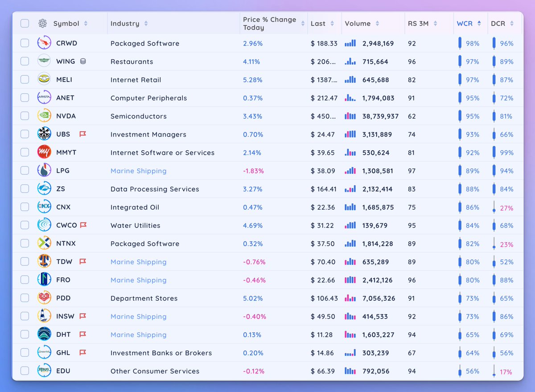The height and width of the screenshot is (392, 535).
Task: Click the WCR candle bar for CRWD
Action: [460, 43]
